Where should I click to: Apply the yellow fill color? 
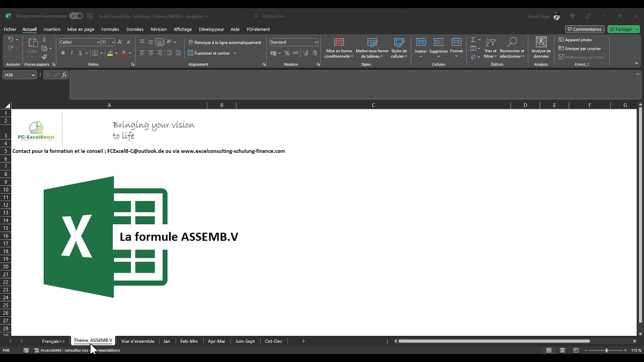(110, 53)
